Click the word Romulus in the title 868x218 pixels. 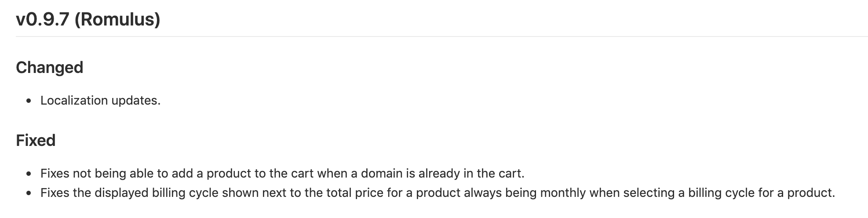pyautogui.click(x=117, y=20)
